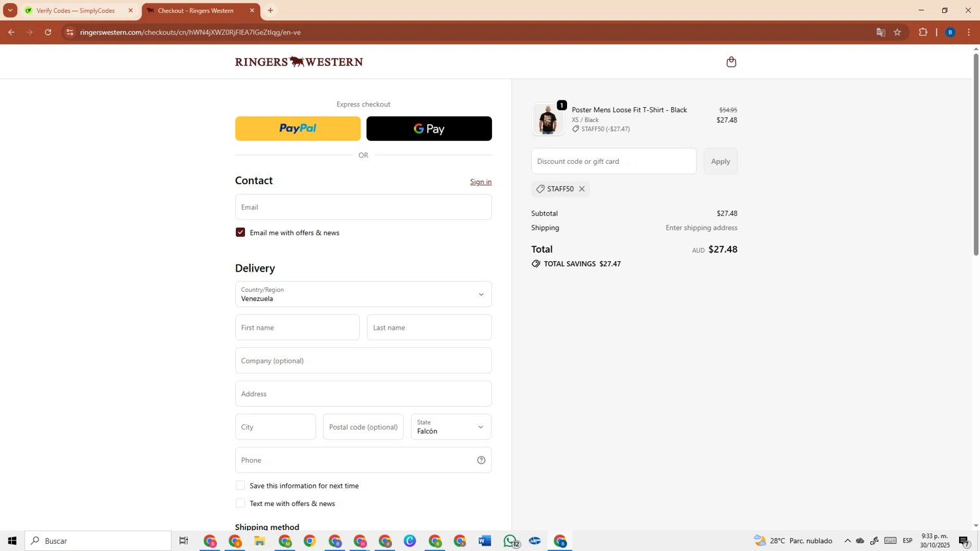Click the browser address bar URL
Viewport: 980px width, 551px height.
pyautogui.click(x=190, y=32)
